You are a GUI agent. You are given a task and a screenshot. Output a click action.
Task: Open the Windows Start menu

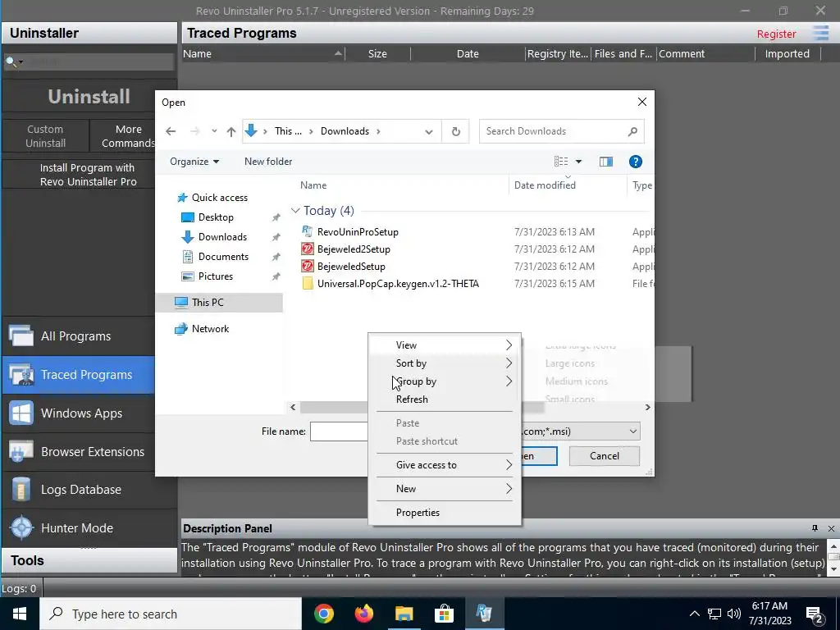pos(20,614)
